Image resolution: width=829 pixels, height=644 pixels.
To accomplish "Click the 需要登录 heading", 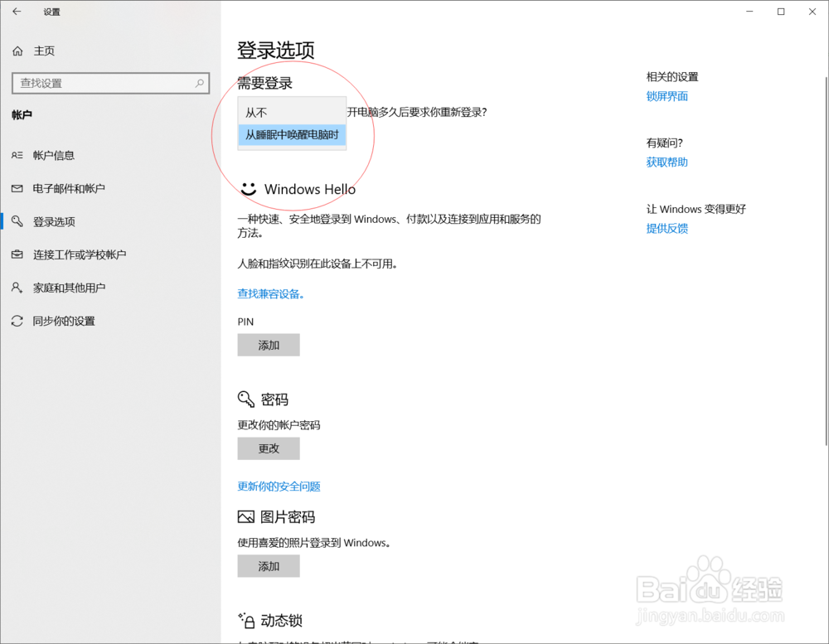I will pos(265,83).
